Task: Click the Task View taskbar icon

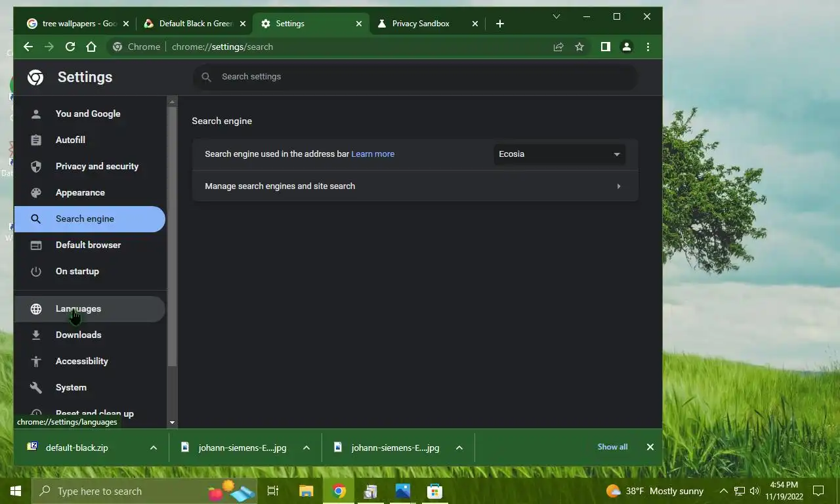Action: click(x=273, y=491)
